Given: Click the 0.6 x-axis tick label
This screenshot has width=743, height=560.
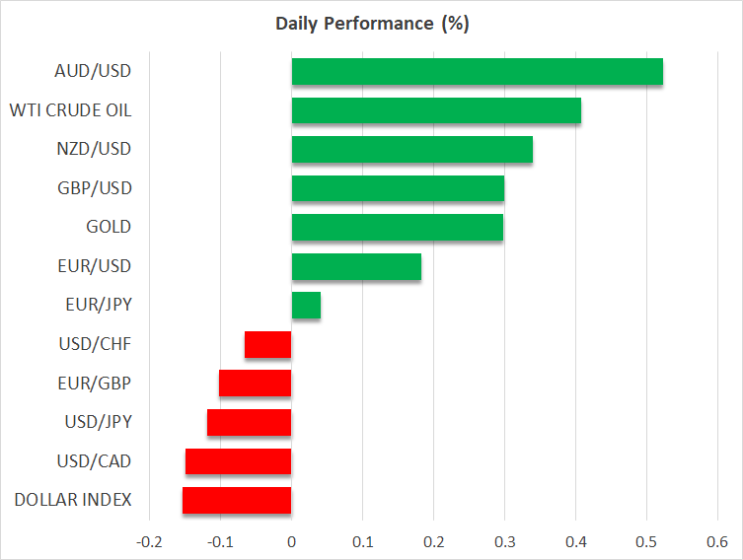Looking at the screenshot, I should (x=717, y=542).
